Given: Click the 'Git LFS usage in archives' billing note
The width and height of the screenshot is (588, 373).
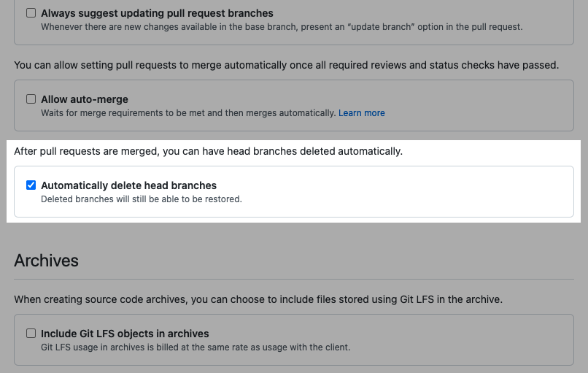Looking at the screenshot, I should click(196, 347).
